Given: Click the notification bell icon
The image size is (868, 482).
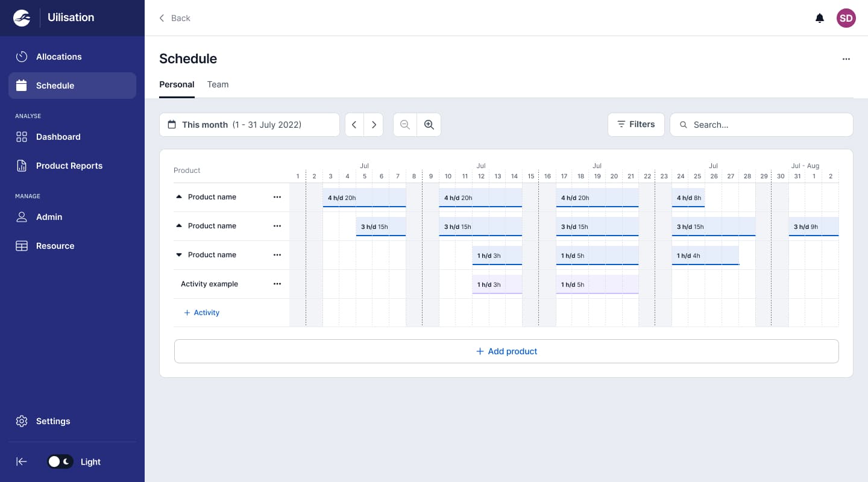Looking at the screenshot, I should 819,18.
